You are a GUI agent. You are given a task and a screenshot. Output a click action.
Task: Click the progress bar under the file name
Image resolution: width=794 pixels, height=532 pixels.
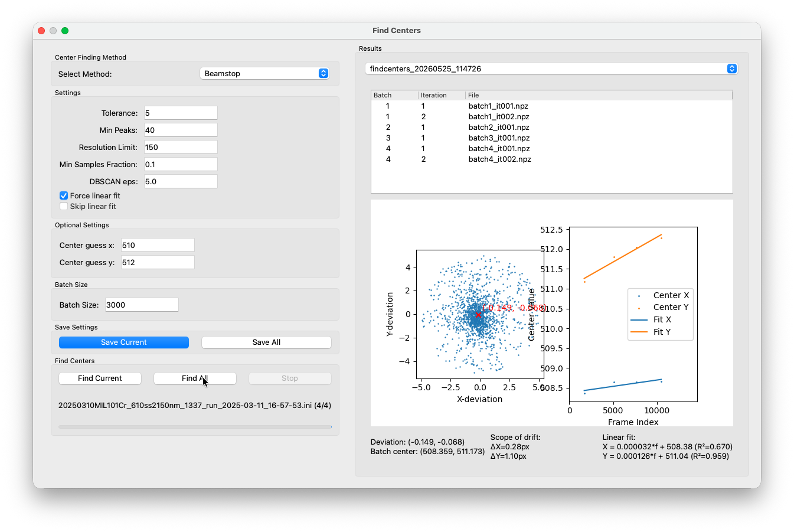(x=195, y=426)
